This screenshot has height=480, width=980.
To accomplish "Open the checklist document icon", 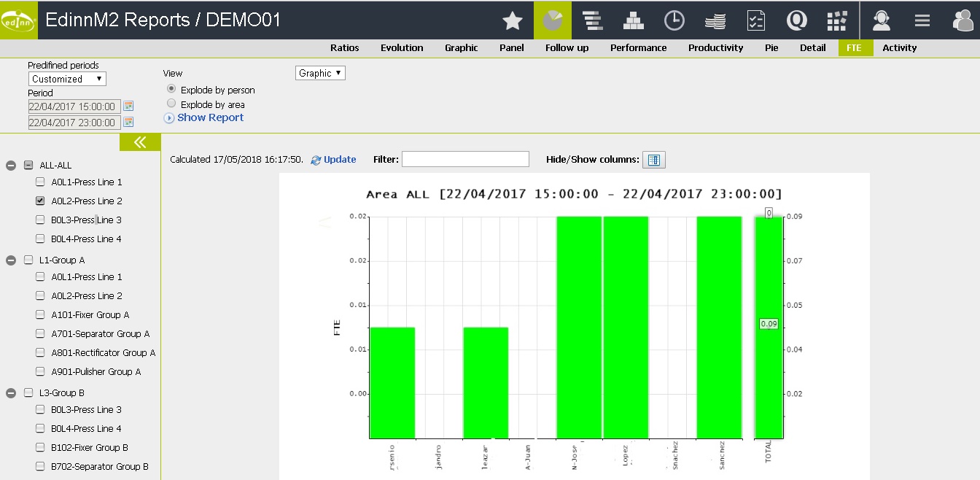I will coord(756,20).
